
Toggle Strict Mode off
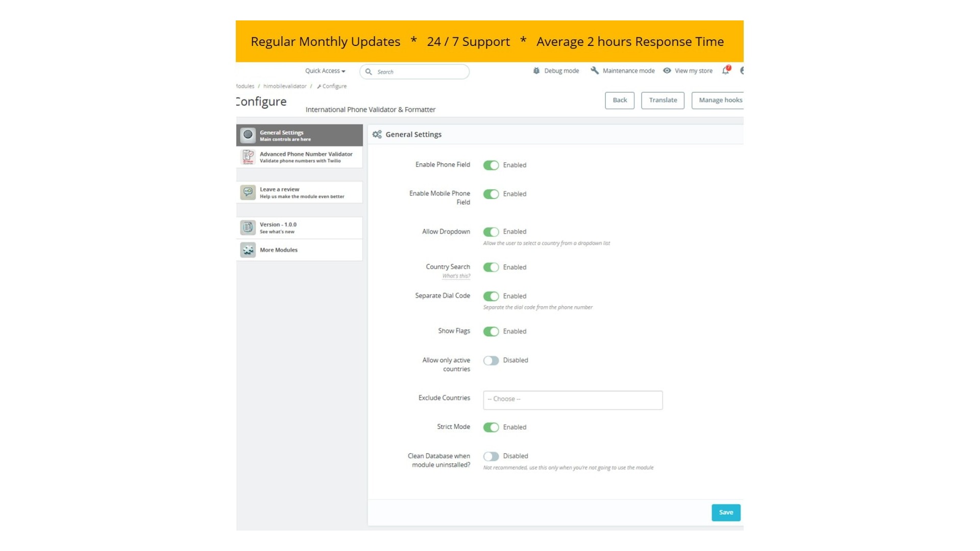click(491, 428)
